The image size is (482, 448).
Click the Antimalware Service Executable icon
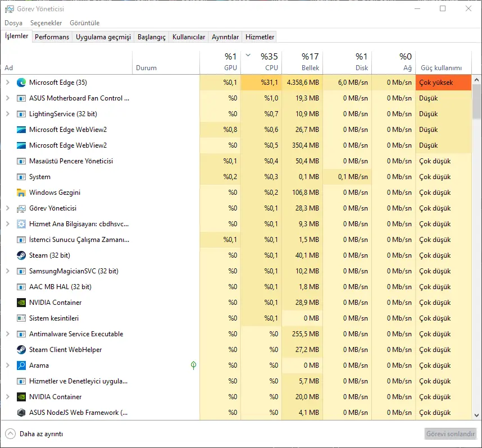pos(21,334)
